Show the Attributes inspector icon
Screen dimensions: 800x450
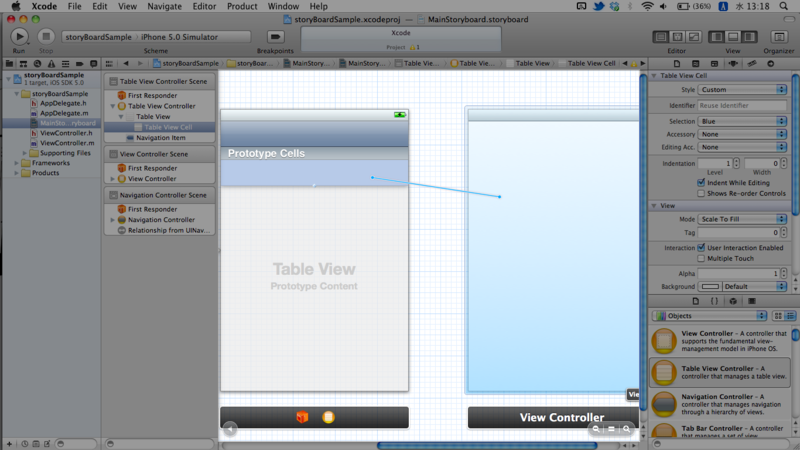[733, 64]
